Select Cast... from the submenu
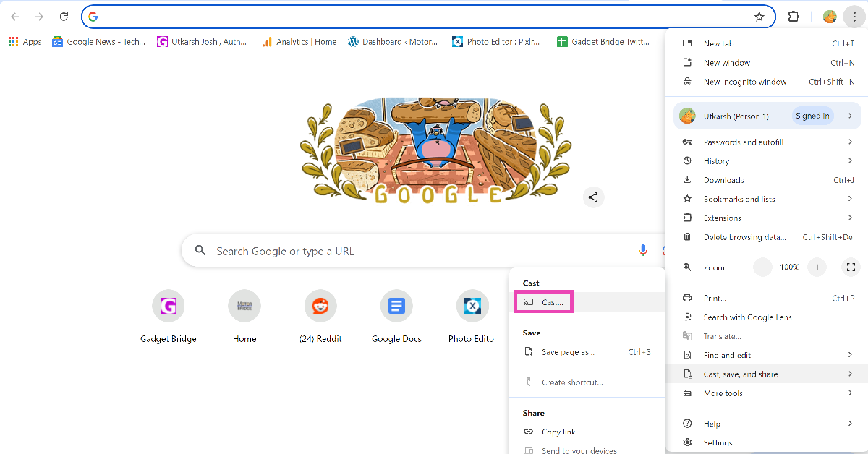Viewport: 868px width, 454px height. pyautogui.click(x=553, y=302)
